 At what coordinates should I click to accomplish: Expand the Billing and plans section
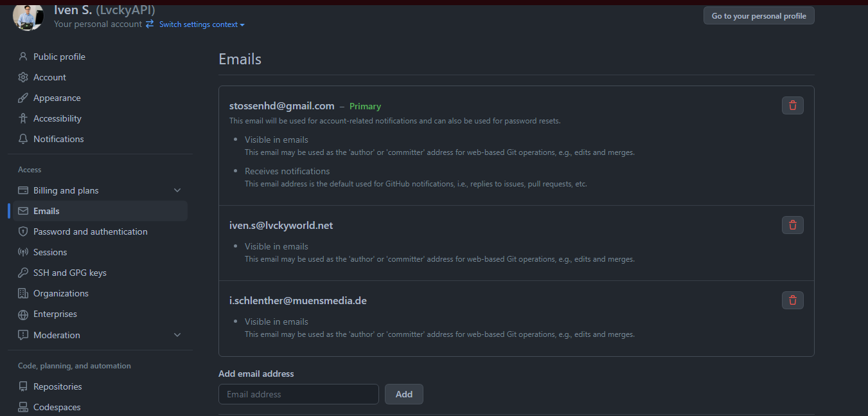(x=177, y=190)
